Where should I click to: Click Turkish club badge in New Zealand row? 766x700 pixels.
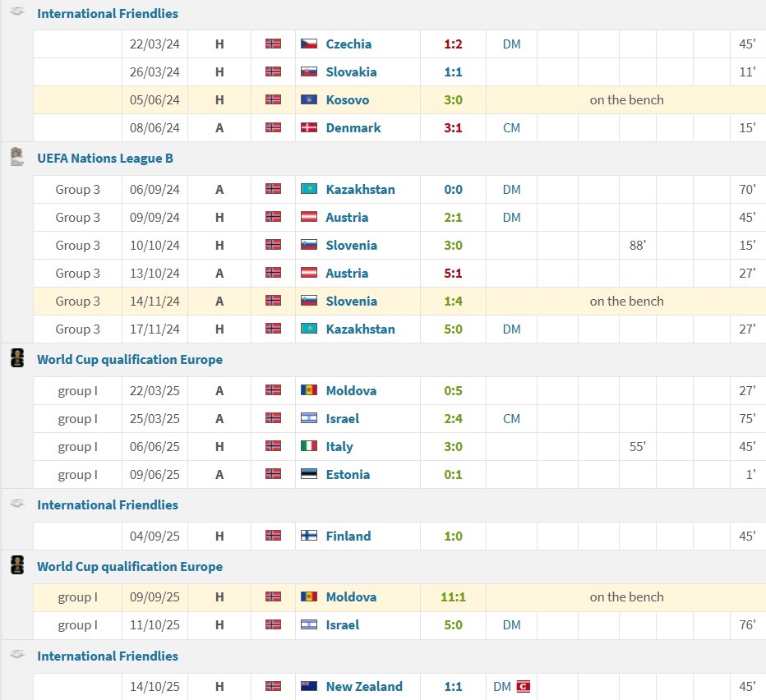pyautogui.click(x=524, y=686)
